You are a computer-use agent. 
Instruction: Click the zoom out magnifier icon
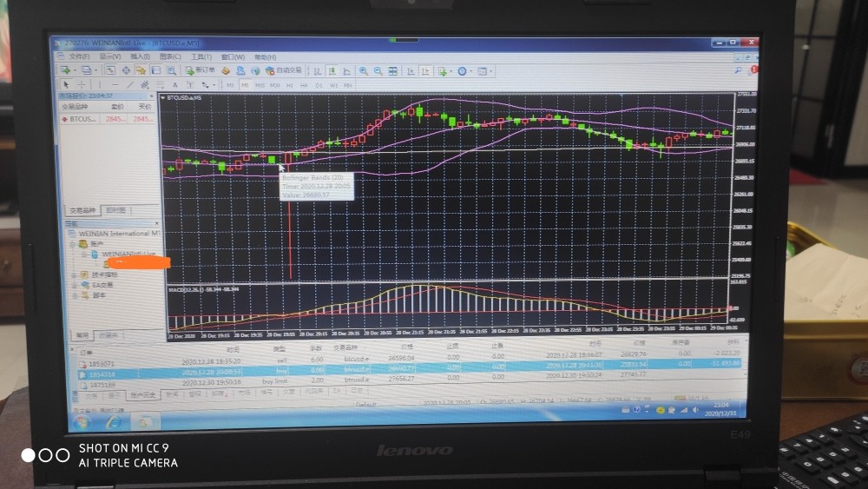378,71
